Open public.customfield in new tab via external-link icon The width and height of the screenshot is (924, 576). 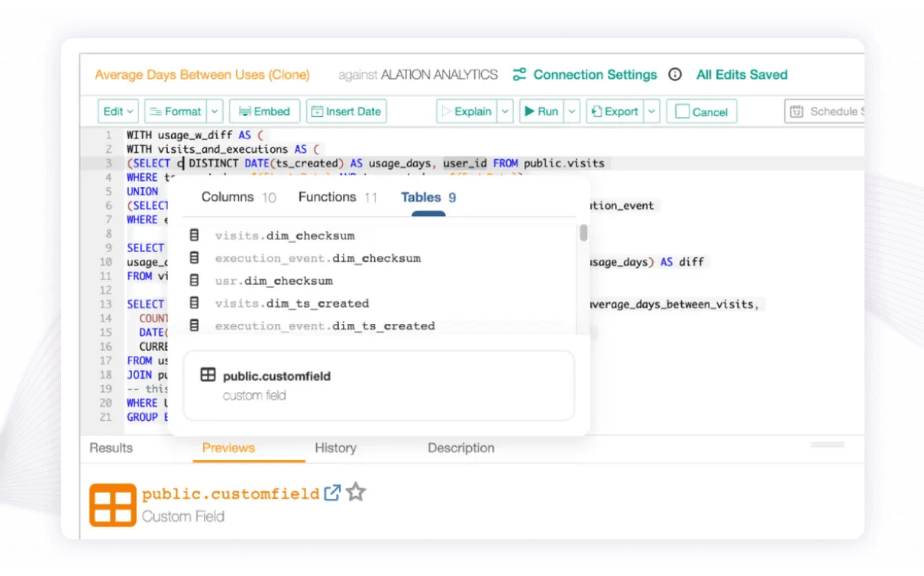pyautogui.click(x=332, y=493)
